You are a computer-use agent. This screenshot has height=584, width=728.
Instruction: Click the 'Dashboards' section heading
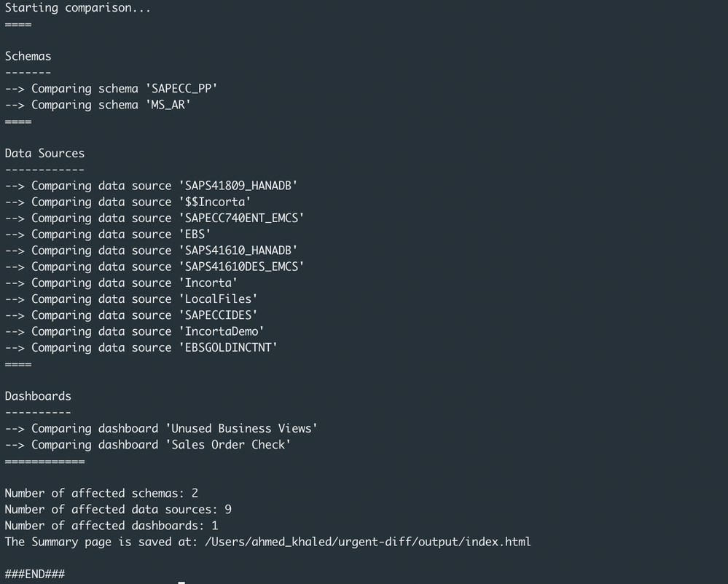[38, 396]
